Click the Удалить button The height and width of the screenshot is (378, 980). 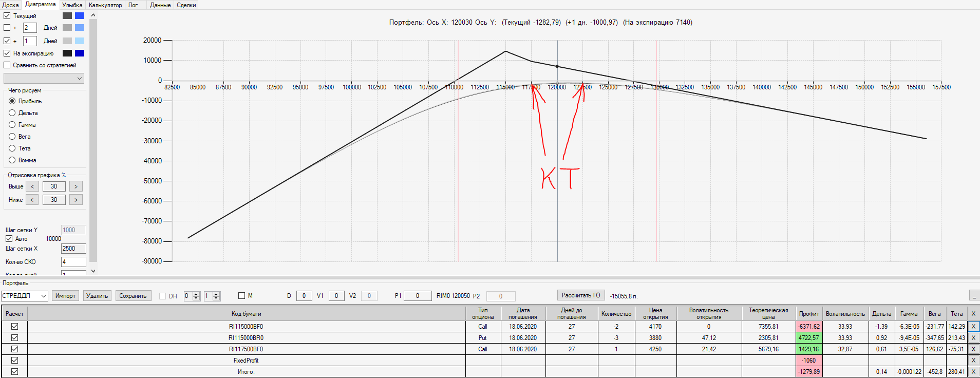click(x=97, y=296)
